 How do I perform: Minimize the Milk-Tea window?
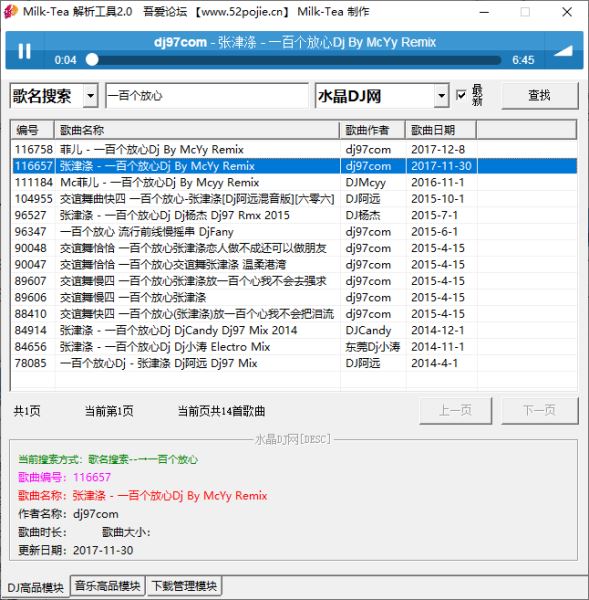point(484,12)
